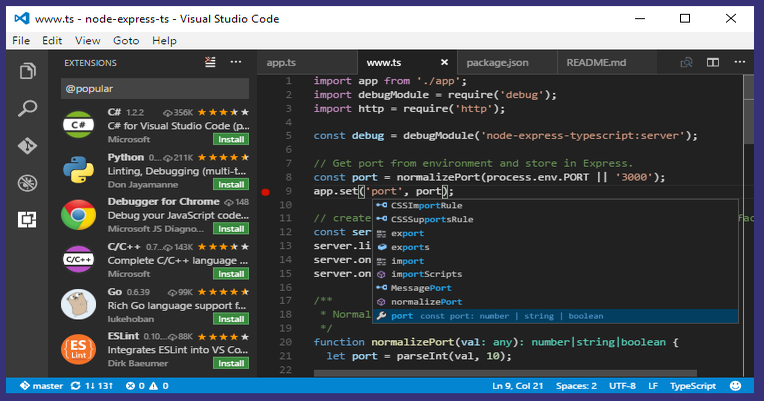This screenshot has width=764, height=401.
Task: Open the editor more actions ellipsis menu
Action: click(x=740, y=62)
